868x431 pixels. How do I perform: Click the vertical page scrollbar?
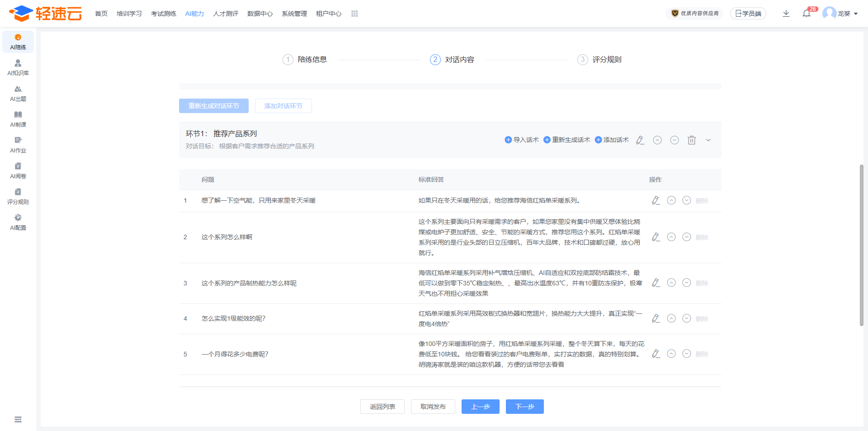point(861,244)
